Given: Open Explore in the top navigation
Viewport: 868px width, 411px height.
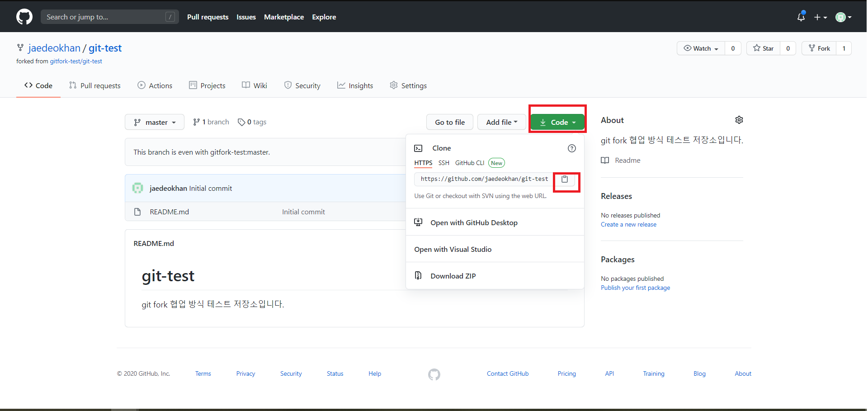Looking at the screenshot, I should tap(324, 17).
